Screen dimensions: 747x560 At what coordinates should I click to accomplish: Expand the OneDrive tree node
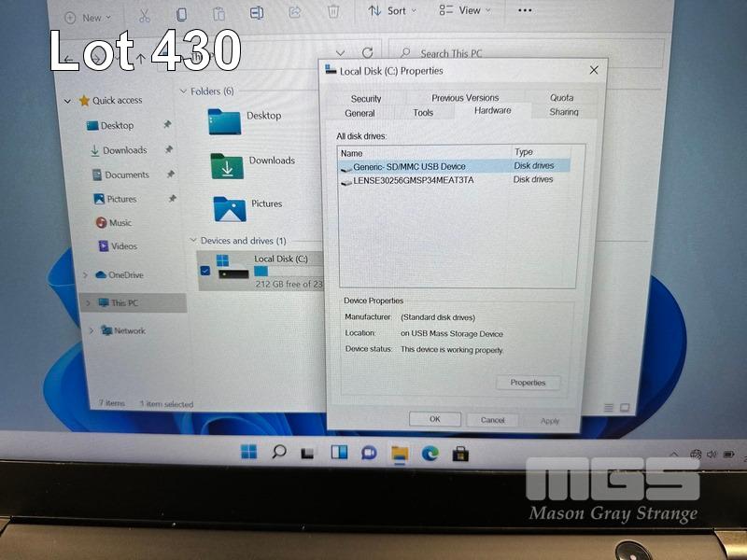85,275
